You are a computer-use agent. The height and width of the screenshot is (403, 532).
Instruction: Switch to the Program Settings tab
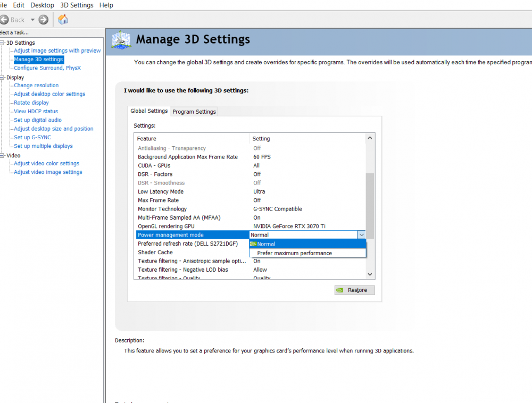coord(194,112)
